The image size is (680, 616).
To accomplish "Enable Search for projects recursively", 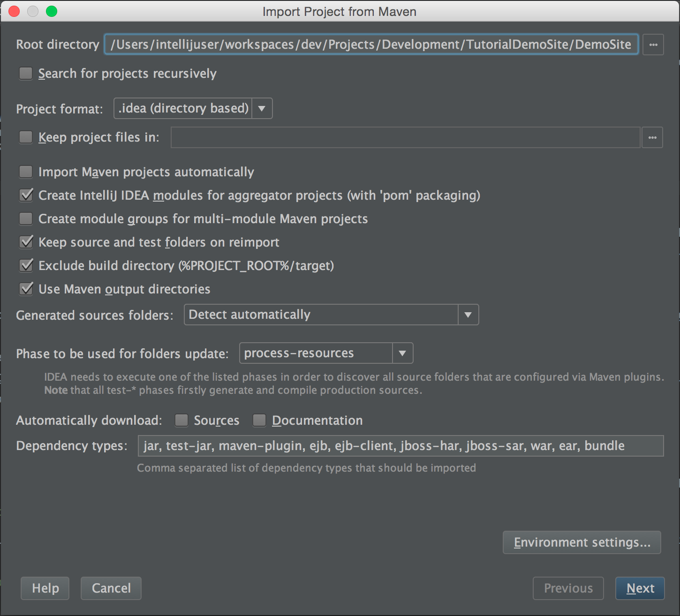I will tap(26, 74).
